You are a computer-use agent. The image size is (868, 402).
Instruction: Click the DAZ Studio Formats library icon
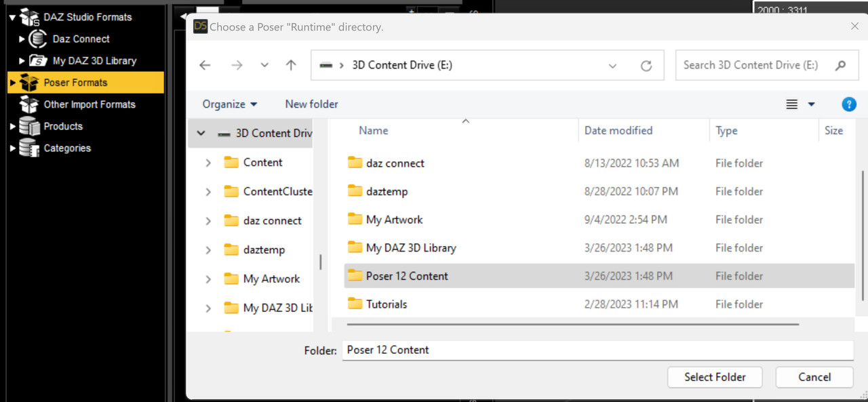pyautogui.click(x=29, y=17)
